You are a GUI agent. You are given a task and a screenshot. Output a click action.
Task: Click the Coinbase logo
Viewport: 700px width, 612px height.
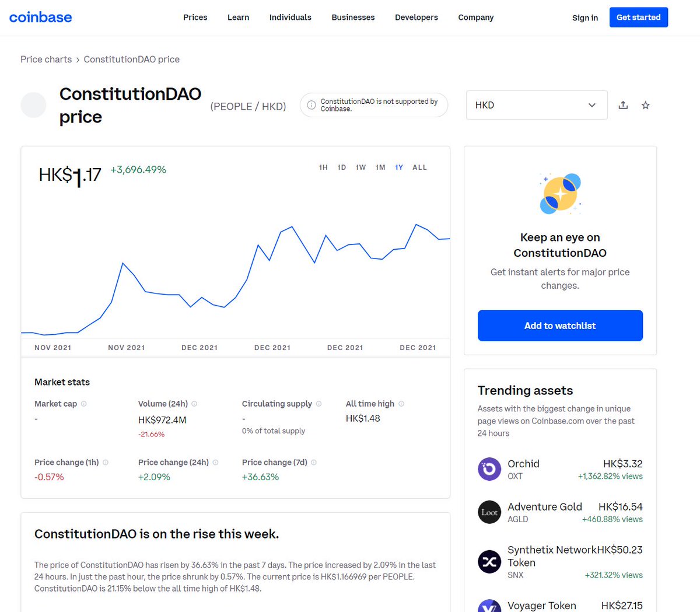41,18
